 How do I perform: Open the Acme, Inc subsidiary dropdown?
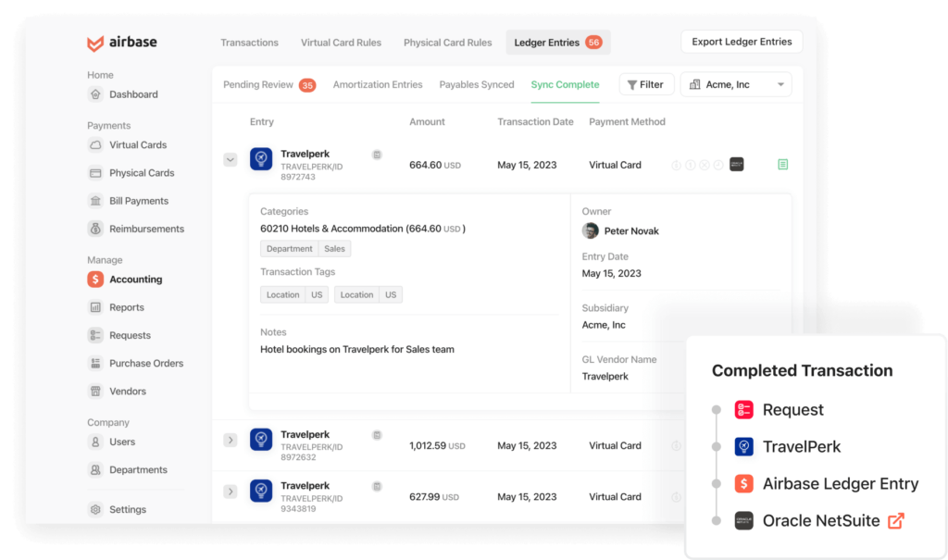click(736, 84)
